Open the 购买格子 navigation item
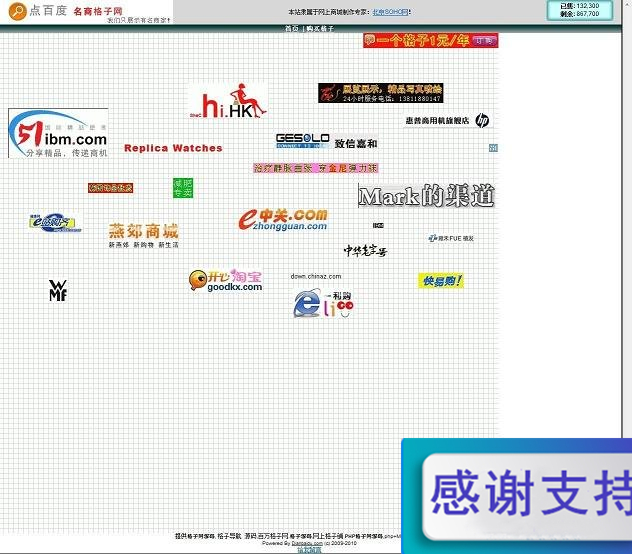The image size is (632, 554). (320, 28)
